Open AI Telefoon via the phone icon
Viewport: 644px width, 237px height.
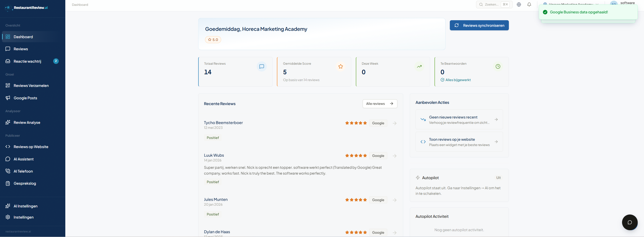point(8,171)
